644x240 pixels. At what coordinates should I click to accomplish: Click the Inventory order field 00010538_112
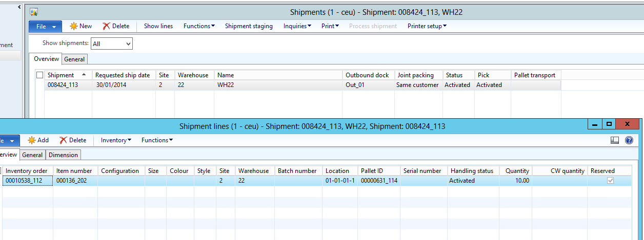(x=28, y=181)
